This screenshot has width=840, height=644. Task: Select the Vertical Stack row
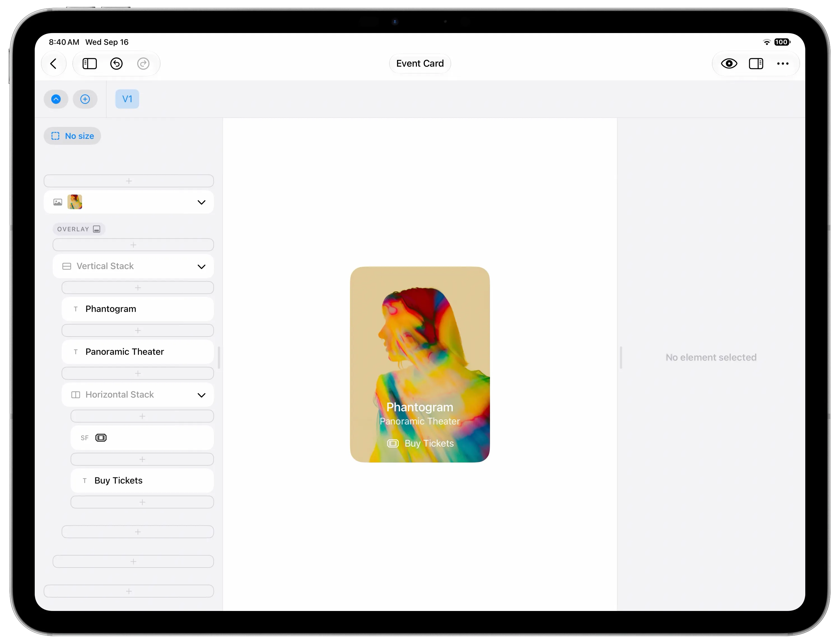133,266
